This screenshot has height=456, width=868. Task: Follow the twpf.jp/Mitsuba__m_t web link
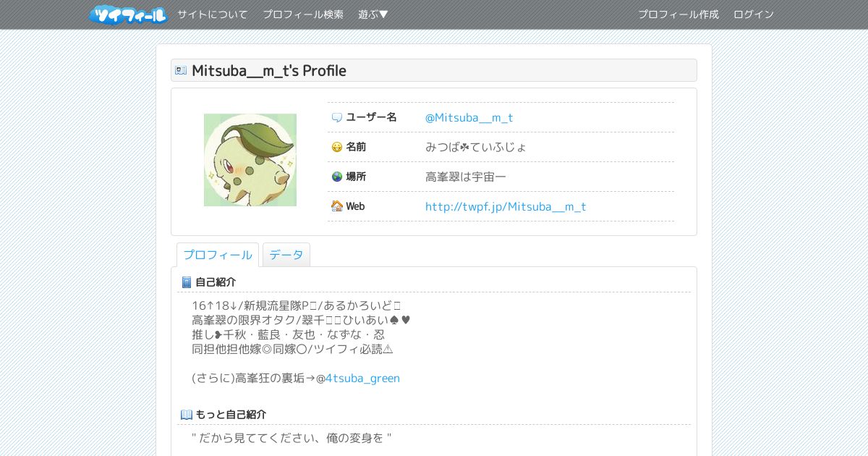506,206
